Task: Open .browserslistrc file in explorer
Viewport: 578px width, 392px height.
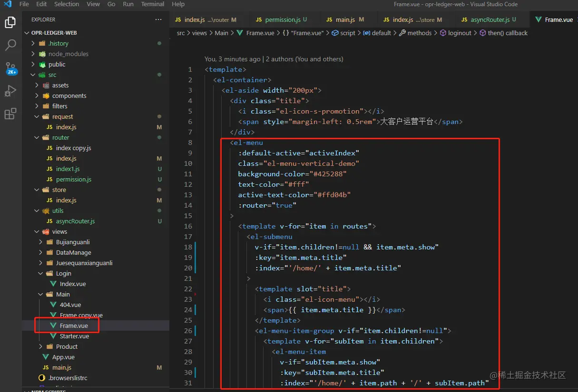Action: [68, 378]
